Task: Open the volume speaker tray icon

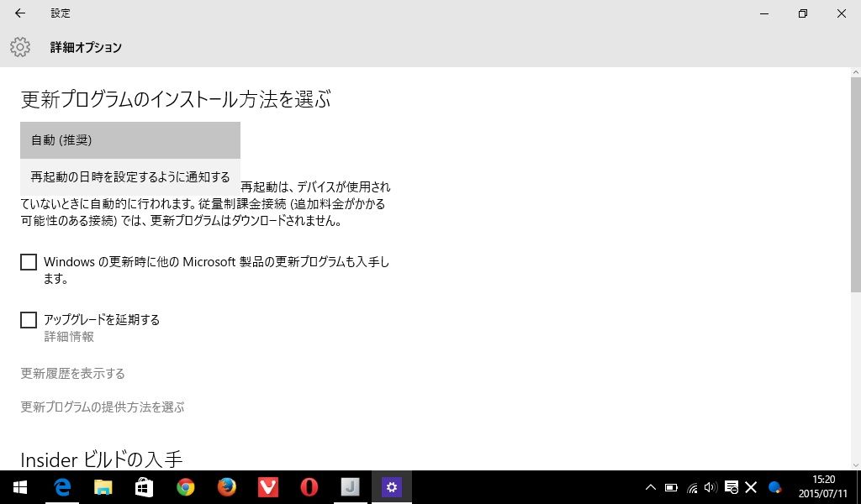Action: [710, 487]
